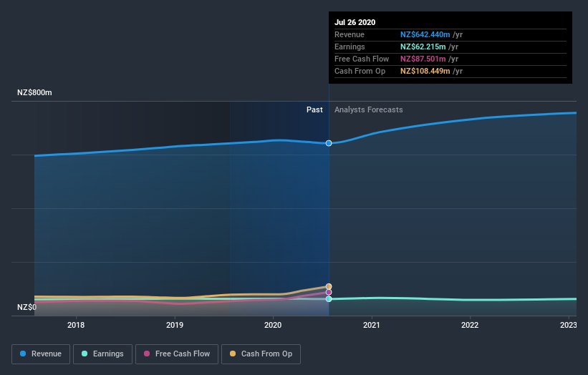The height and width of the screenshot is (375, 588).
Task: Click the Cash From Op orange data point marker
Action: [329, 286]
